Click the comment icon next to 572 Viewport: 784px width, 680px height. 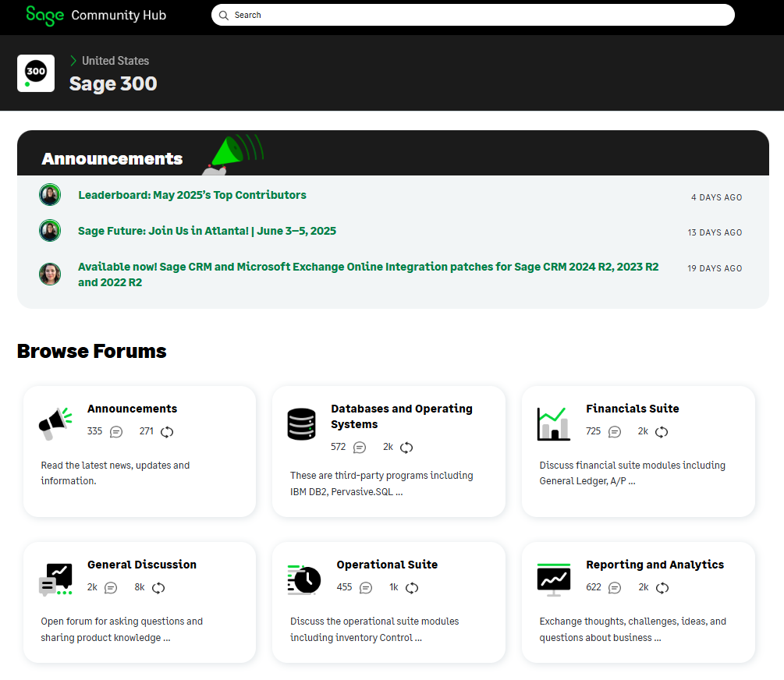click(x=360, y=448)
